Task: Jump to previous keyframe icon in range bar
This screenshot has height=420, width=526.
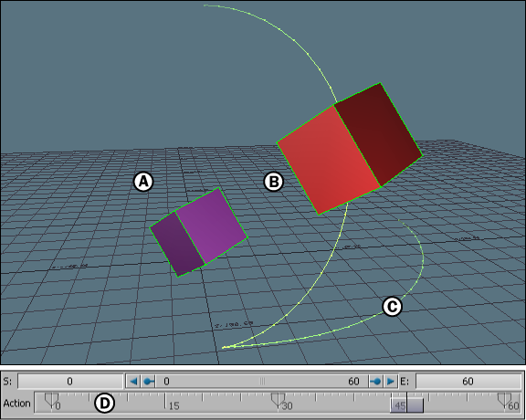Action: (x=148, y=382)
